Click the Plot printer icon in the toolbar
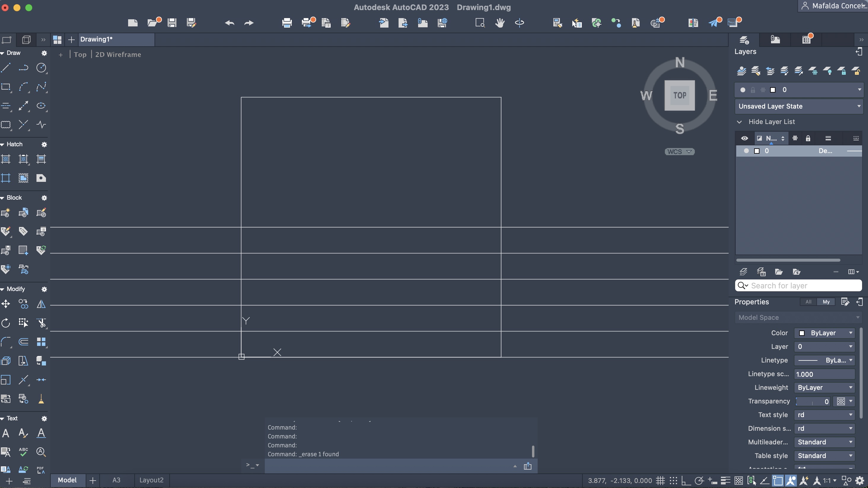The image size is (868, 488). (x=287, y=23)
